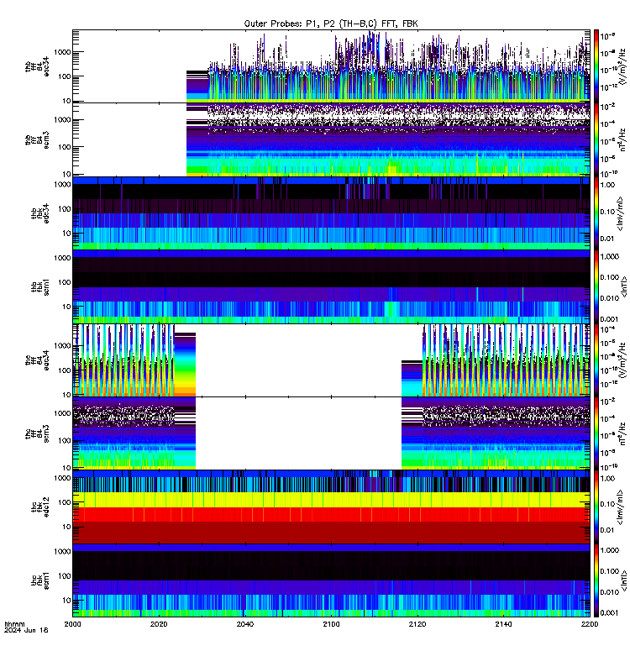
Task: Click the color bar beside the thc scm3 FFT spectrogram
Action: pos(596,433)
